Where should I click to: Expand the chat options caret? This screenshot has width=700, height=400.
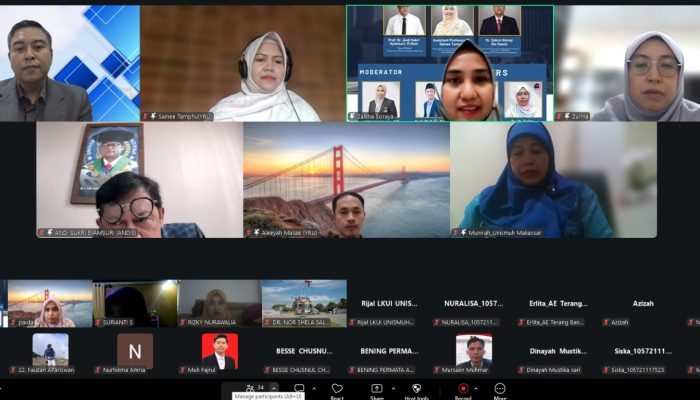314,388
